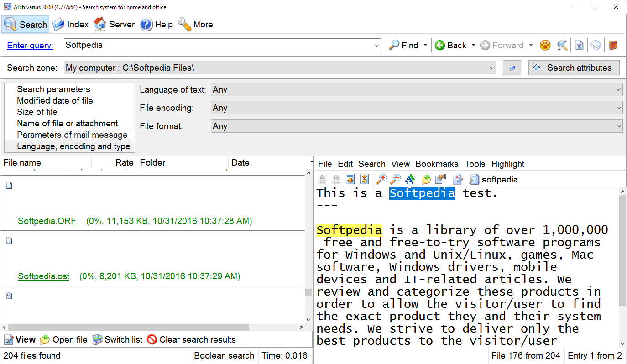Select Modified date of file
The width and height of the screenshot is (627, 364).
[x=55, y=101]
